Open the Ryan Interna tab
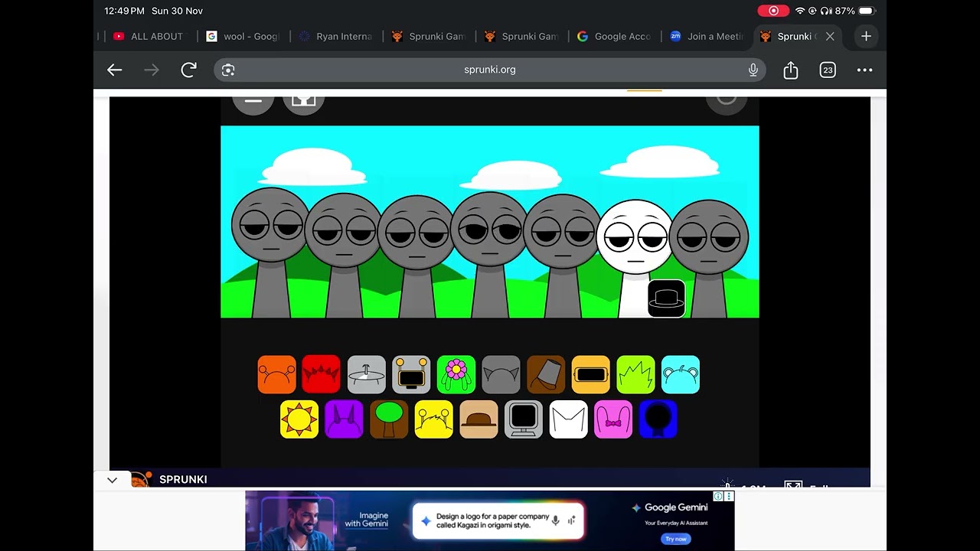 (335, 36)
